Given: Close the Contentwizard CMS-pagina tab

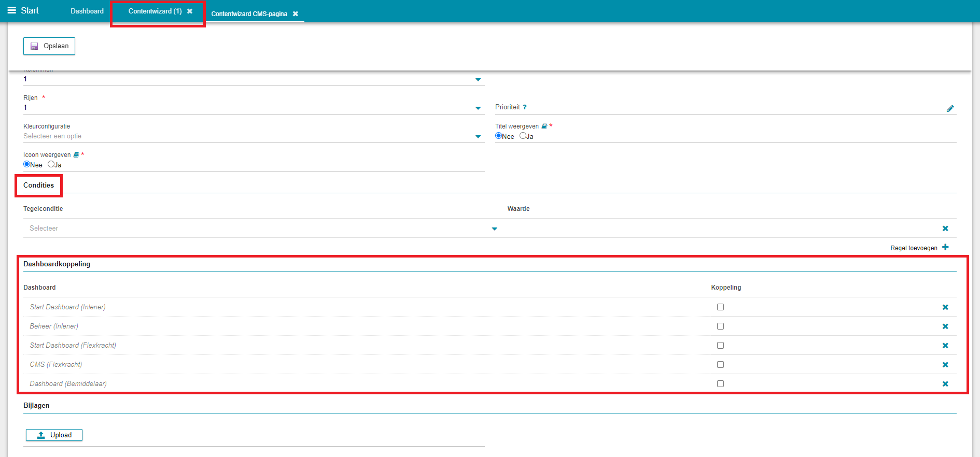Looking at the screenshot, I should tap(296, 14).
